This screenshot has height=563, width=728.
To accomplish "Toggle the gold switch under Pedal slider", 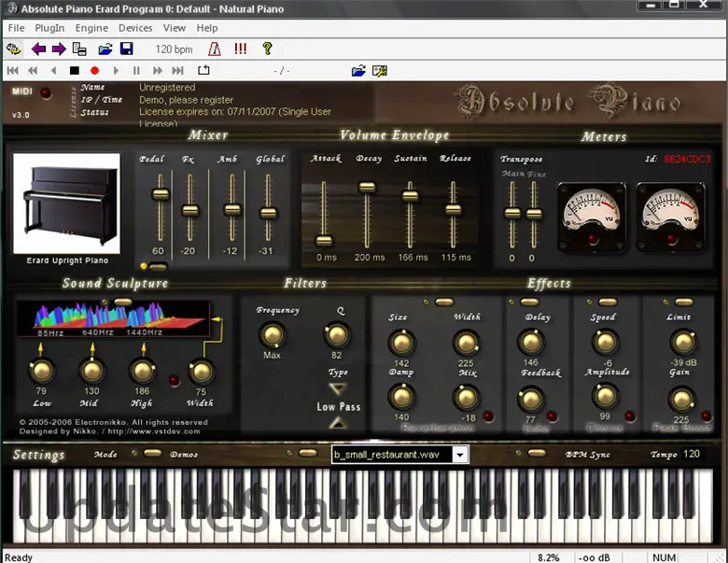I will click(x=159, y=267).
